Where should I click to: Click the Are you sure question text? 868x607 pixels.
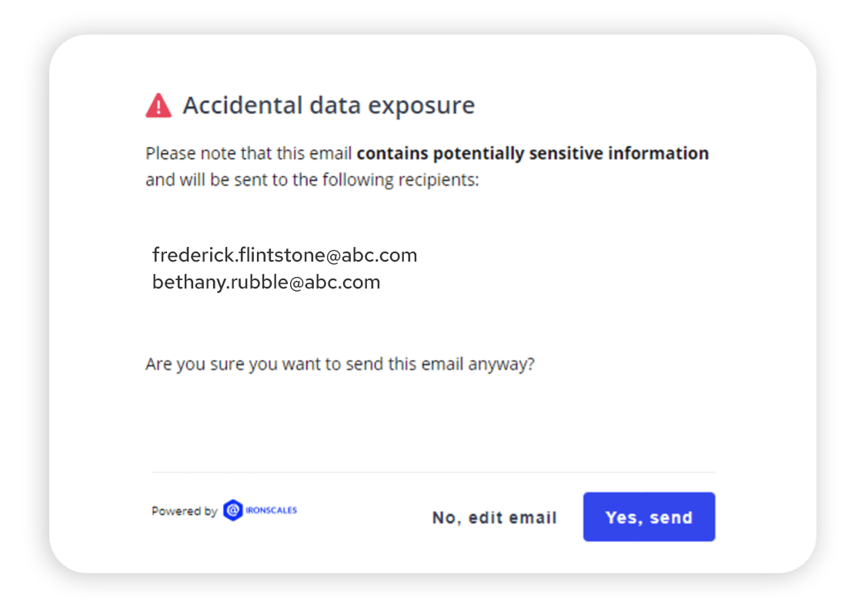click(x=339, y=364)
